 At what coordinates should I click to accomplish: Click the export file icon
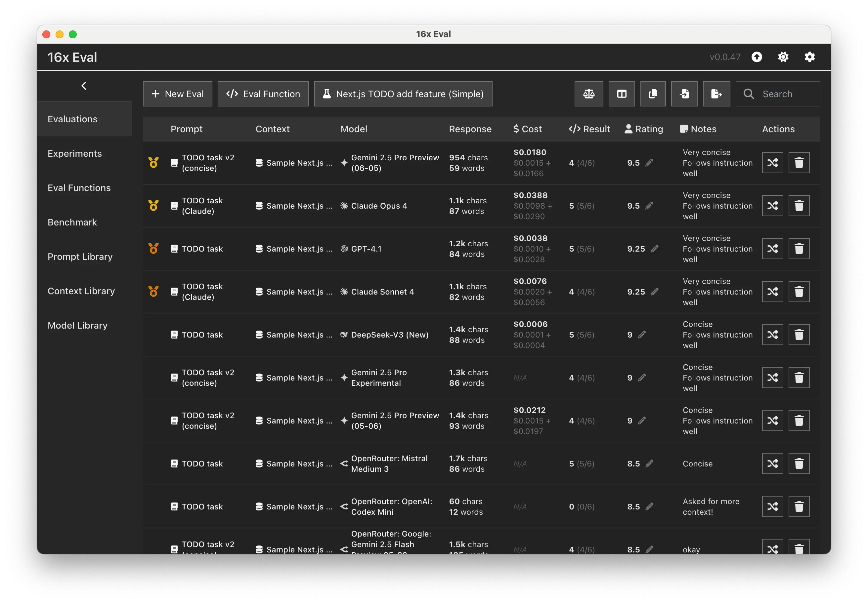pyautogui.click(x=716, y=94)
